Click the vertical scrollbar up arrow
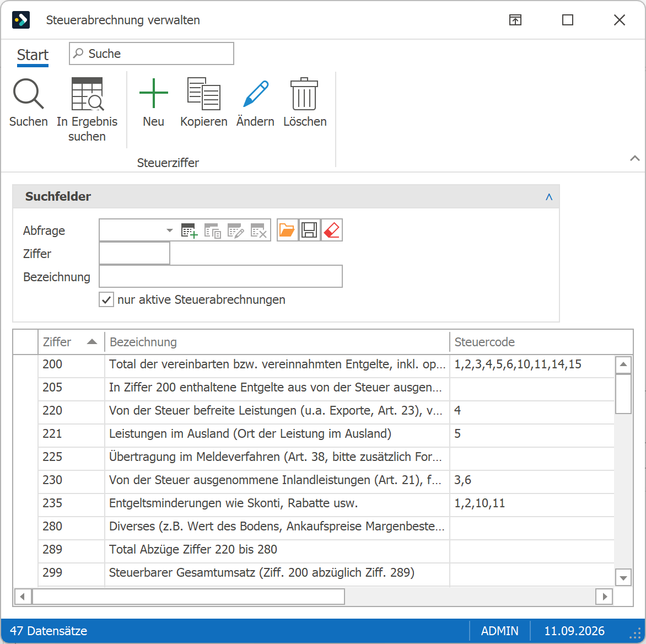646x644 pixels. pos(623,364)
